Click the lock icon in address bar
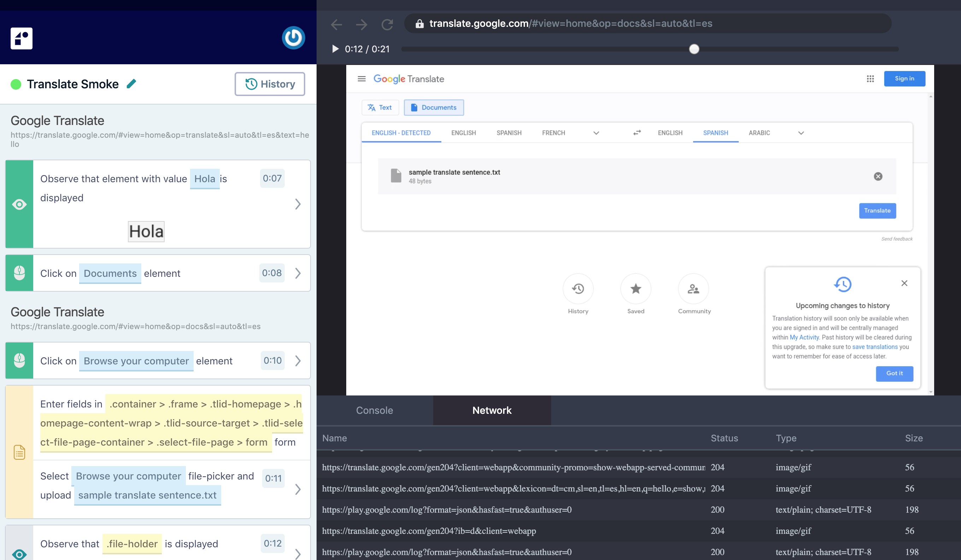Viewport: 961px width, 560px height. coord(419,24)
